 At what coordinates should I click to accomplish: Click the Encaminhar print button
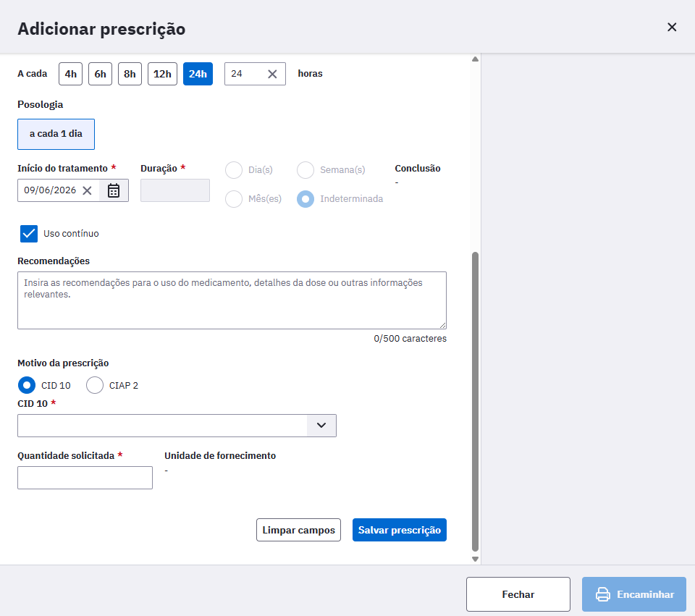(634, 594)
